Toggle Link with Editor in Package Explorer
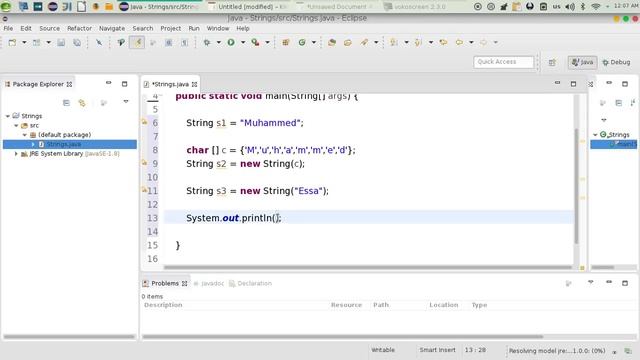The height and width of the screenshot is (360, 640). pos(82,103)
